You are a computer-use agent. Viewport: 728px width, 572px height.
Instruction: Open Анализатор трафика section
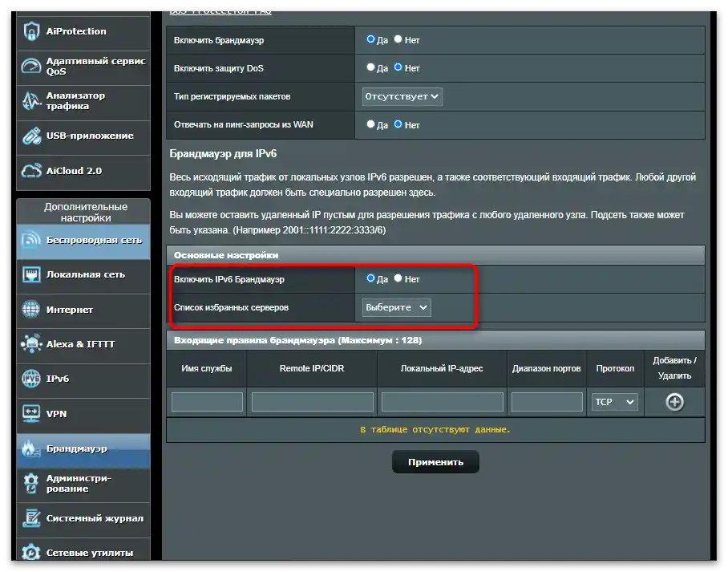[83, 101]
